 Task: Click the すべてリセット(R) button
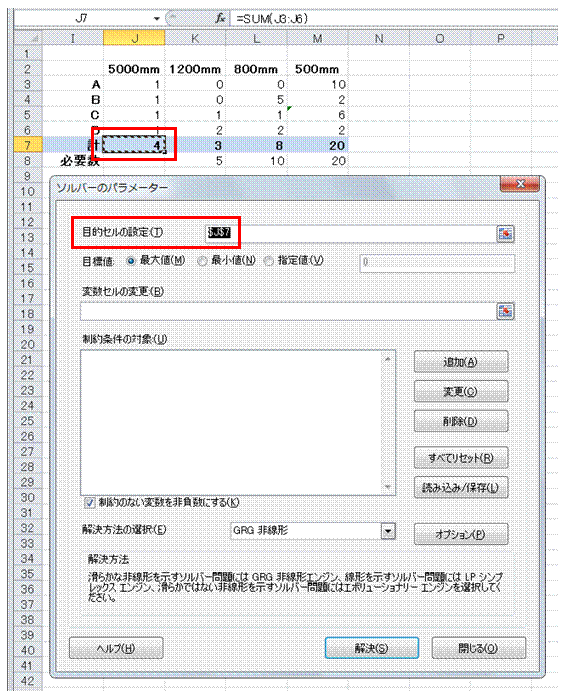point(461,458)
